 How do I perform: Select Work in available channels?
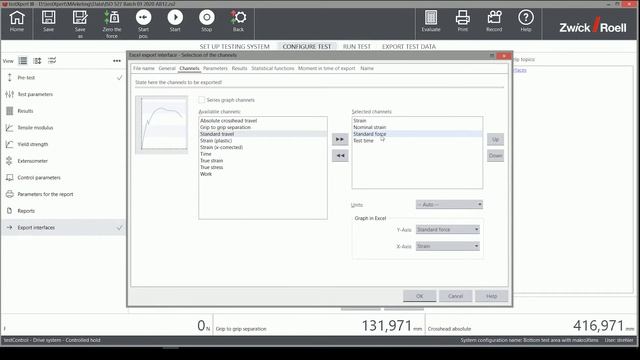coord(263,174)
